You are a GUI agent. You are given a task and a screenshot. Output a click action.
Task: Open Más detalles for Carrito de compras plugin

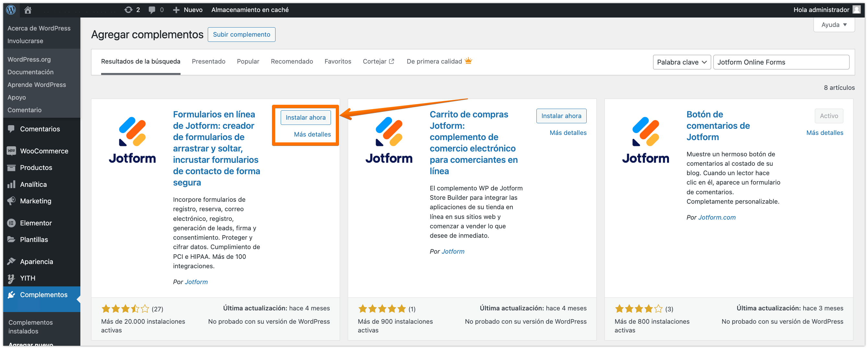point(568,133)
